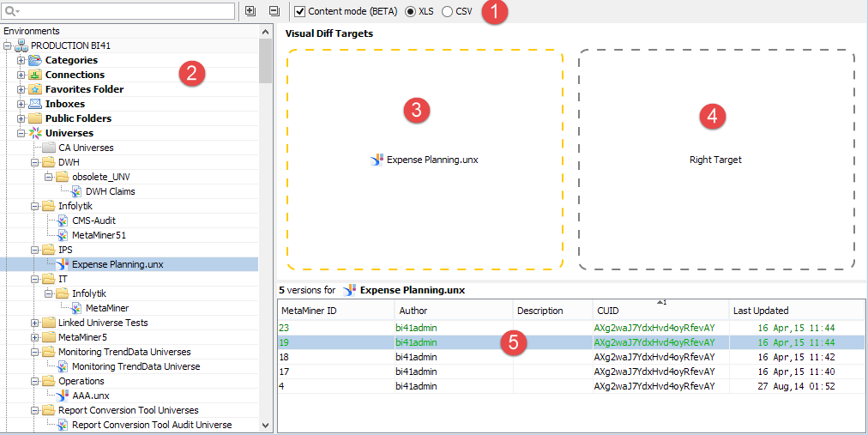Click the Universes colorful icon
This screenshot has height=435, width=868.
(35, 133)
